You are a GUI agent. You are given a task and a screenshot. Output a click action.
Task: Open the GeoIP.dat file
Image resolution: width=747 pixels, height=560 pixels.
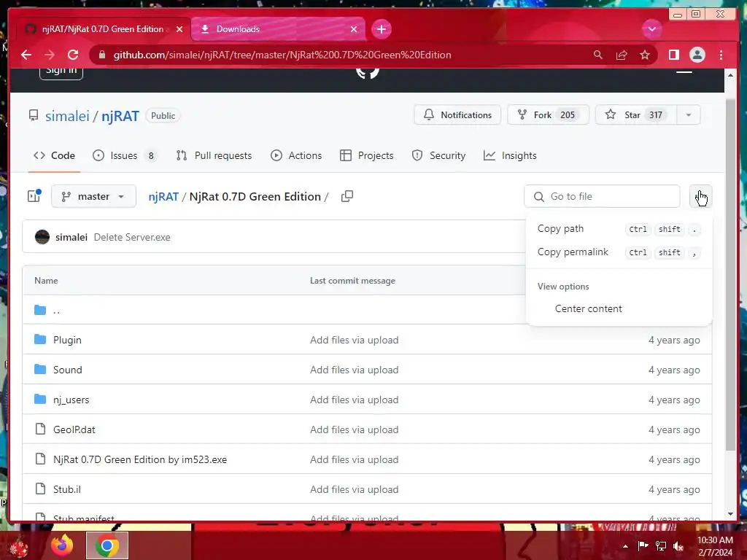74,429
